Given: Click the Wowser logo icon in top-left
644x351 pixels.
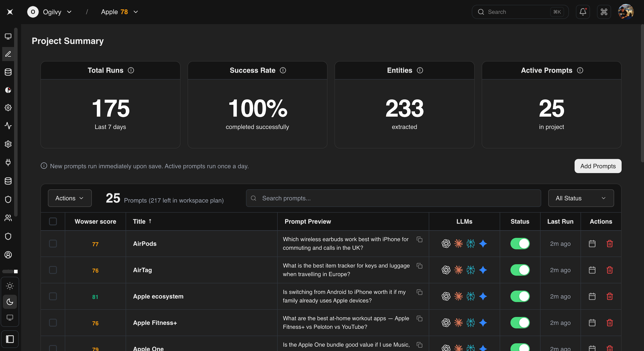Looking at the screenshot, I should coord(10,12).
